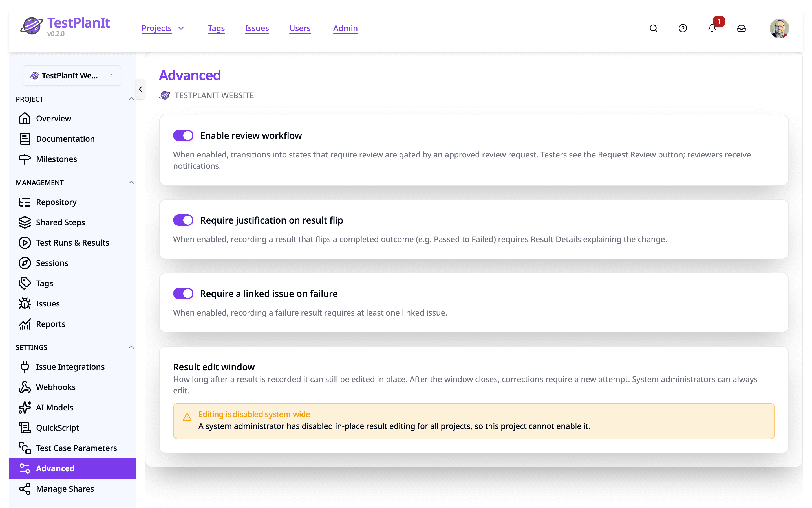Open the Projects top menu
Screen dimensions: 812x508
(156, 28)
